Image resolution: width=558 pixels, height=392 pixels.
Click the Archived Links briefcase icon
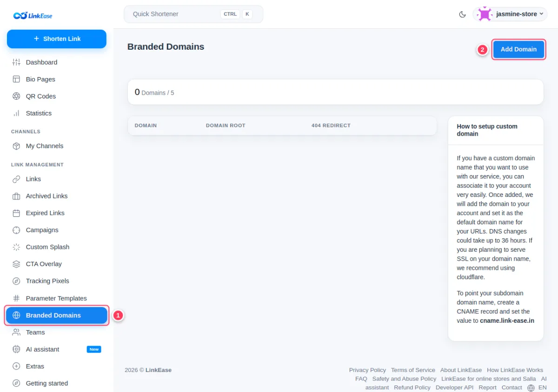tap(16, 196)
